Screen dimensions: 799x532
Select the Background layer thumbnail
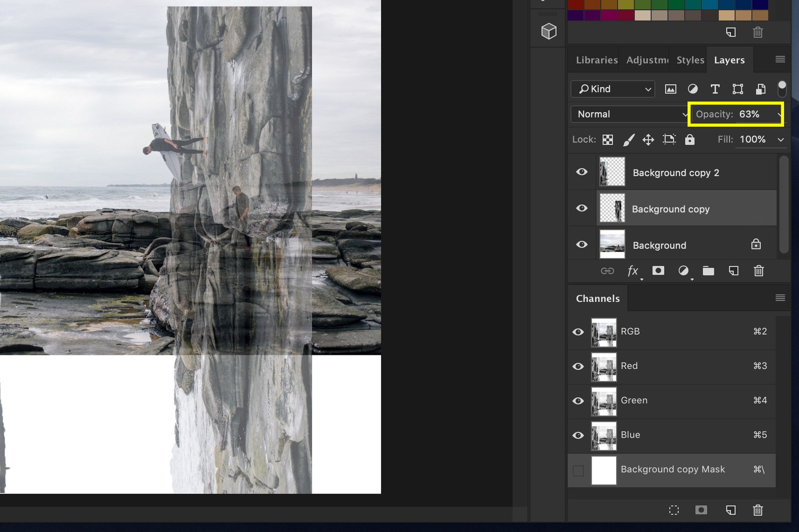click(x=612, y=244)
